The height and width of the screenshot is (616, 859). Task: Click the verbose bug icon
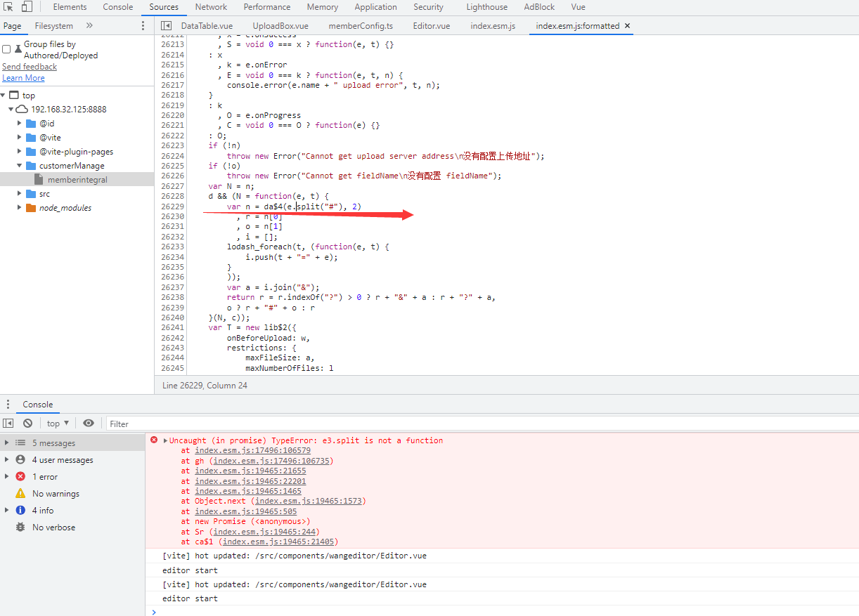pyautogui.click(x=20, y=527)
